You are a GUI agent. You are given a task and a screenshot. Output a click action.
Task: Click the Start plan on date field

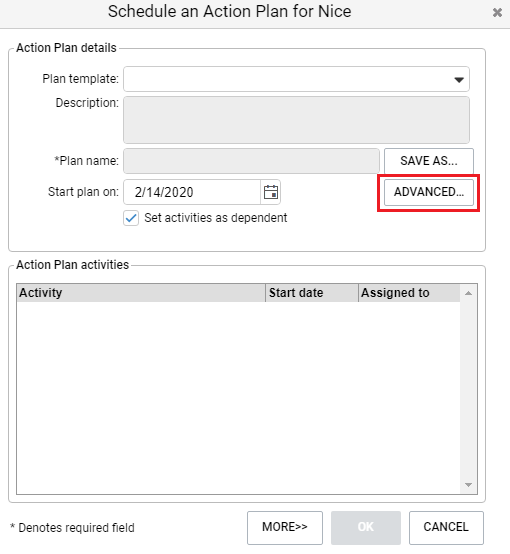pos(192,192)
